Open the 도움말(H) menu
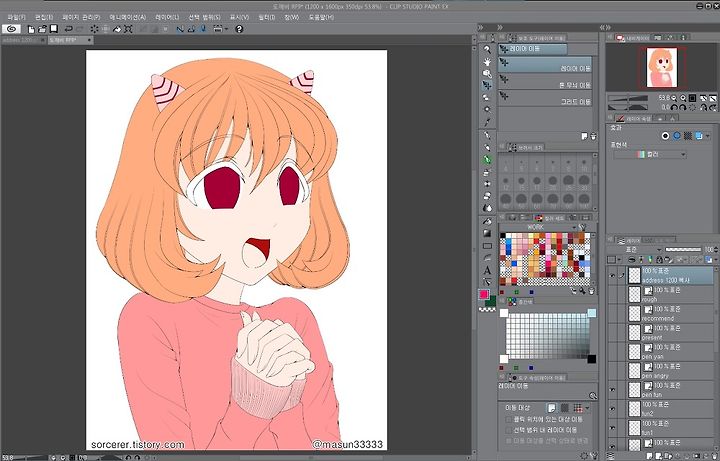 tap(321, 17)
